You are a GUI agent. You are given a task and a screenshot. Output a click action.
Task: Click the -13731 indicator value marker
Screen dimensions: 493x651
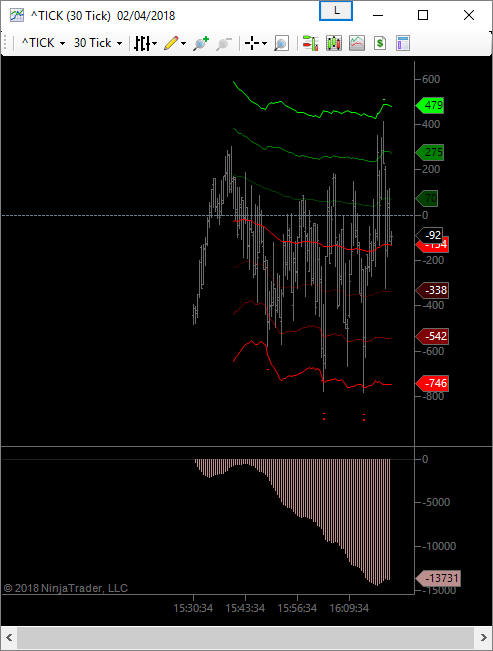(x=438, y=578)
